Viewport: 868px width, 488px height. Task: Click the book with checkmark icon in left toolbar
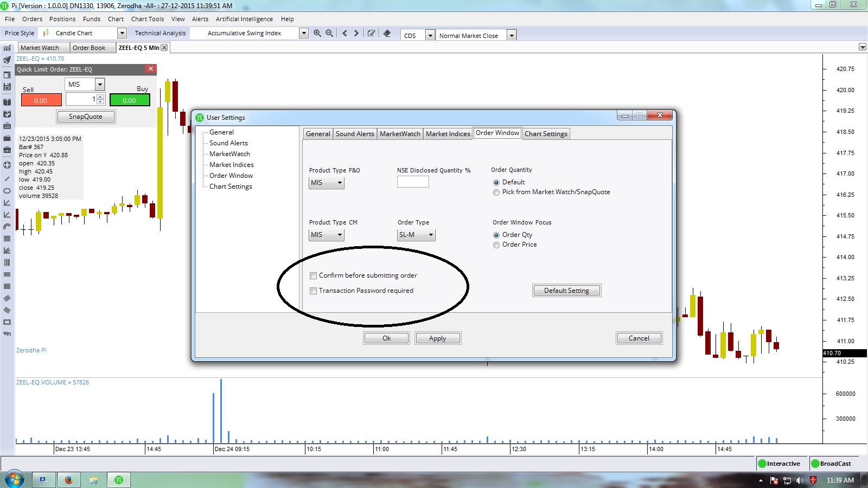click(x=7, y=114)
